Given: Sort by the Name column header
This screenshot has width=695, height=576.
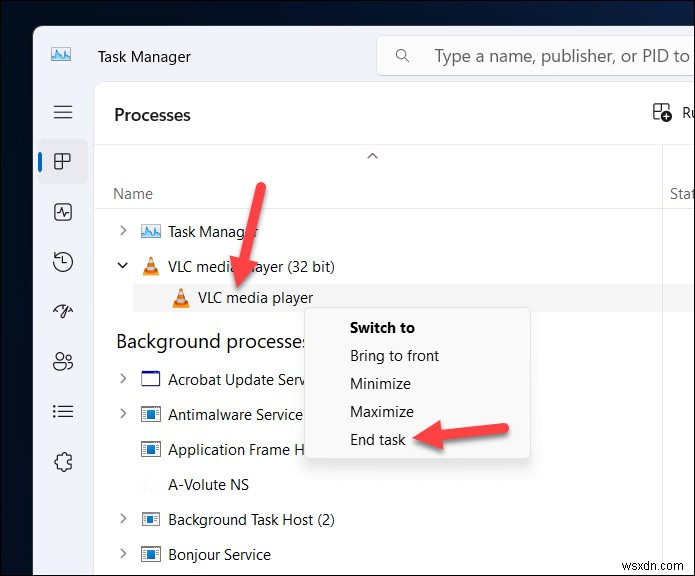Looking at the screenshot, I should [133, 194].
